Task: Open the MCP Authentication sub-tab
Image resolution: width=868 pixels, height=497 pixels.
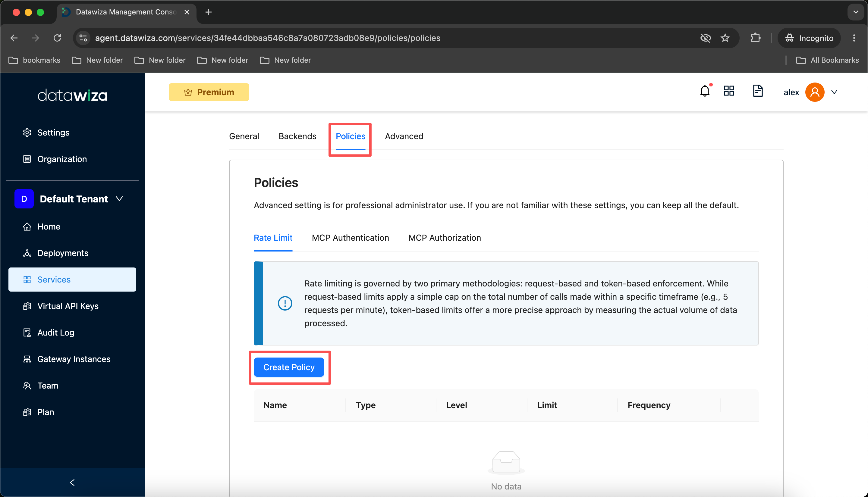Action: coord(350,238)
